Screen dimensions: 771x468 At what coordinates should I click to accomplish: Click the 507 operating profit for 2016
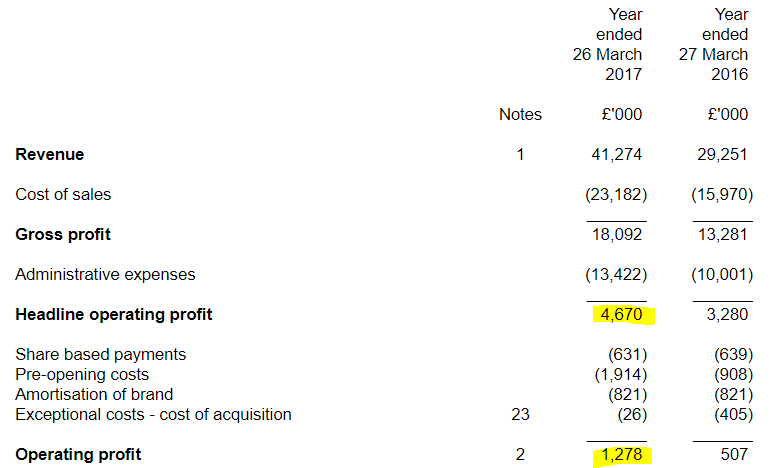coord(734,455)
